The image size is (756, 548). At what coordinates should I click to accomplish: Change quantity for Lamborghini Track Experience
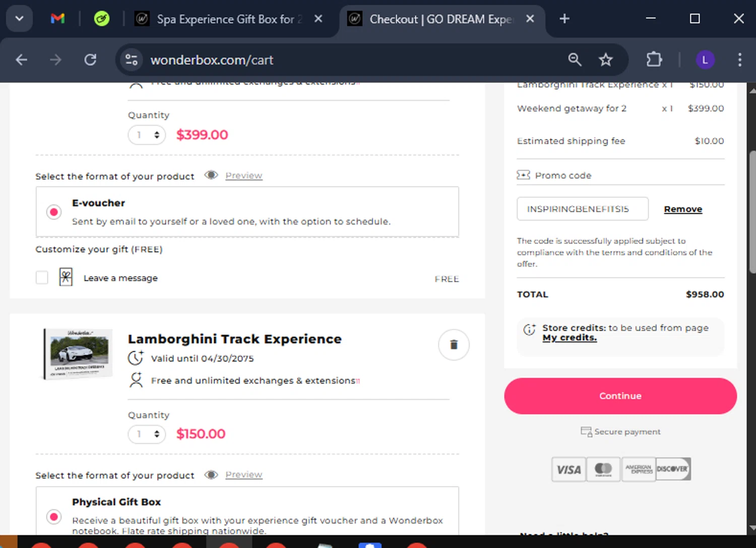pyautogui.click(x=147, y=434)
